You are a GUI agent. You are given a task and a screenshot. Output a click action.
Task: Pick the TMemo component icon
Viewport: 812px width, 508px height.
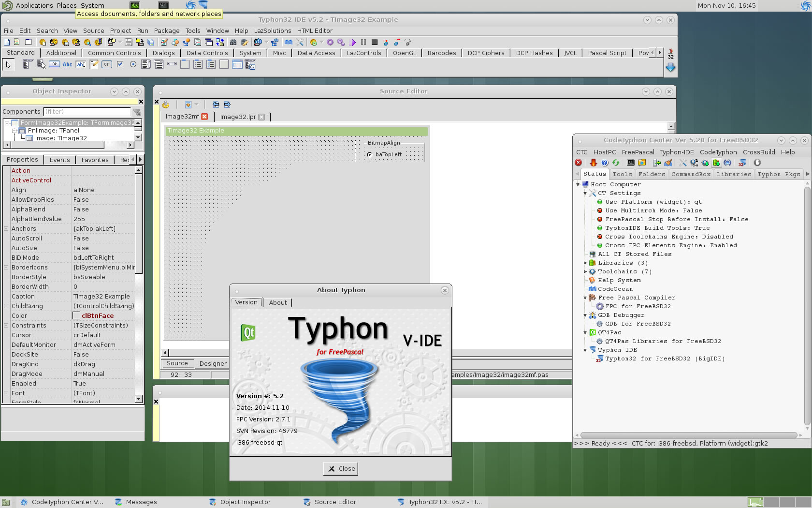point(94,64)
